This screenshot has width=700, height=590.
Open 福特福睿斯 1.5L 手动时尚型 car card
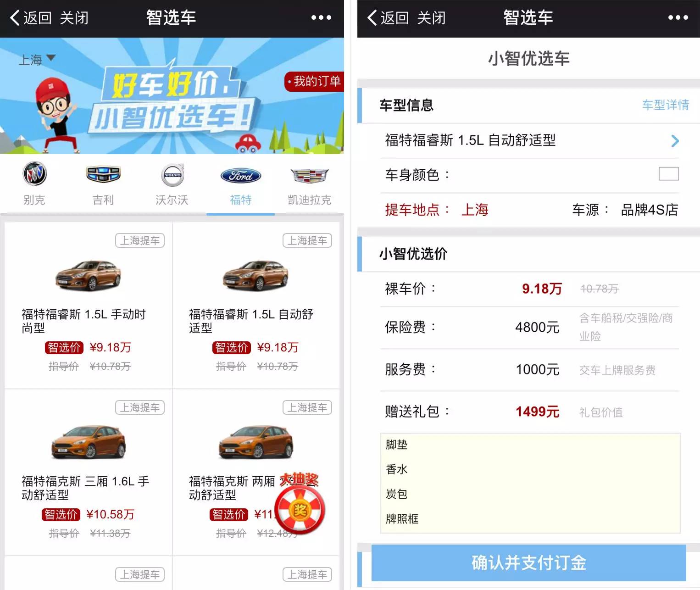[88, 305]
